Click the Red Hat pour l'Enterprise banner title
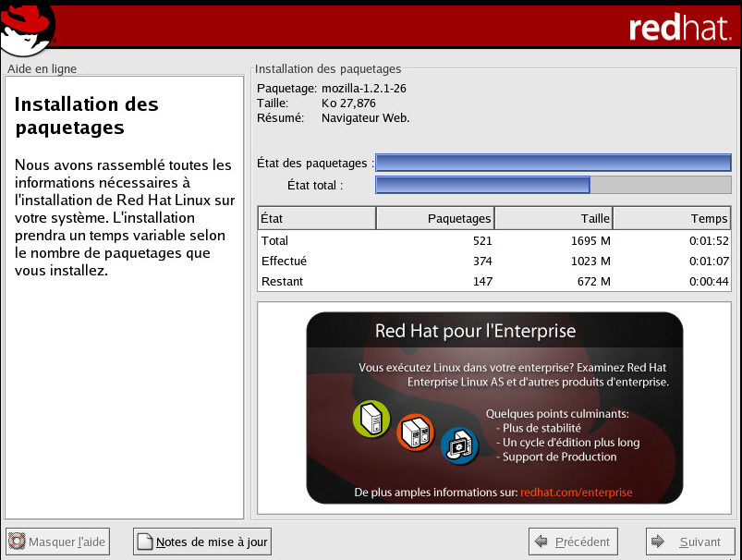The width and height of the screenshot is (742, 560). [476, 331]
